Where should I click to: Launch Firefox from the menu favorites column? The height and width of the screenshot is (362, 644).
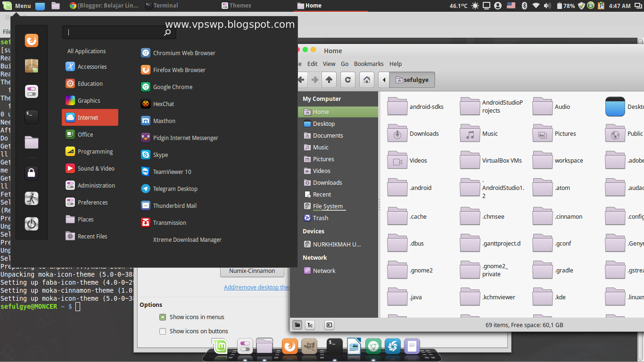[32, 41]
